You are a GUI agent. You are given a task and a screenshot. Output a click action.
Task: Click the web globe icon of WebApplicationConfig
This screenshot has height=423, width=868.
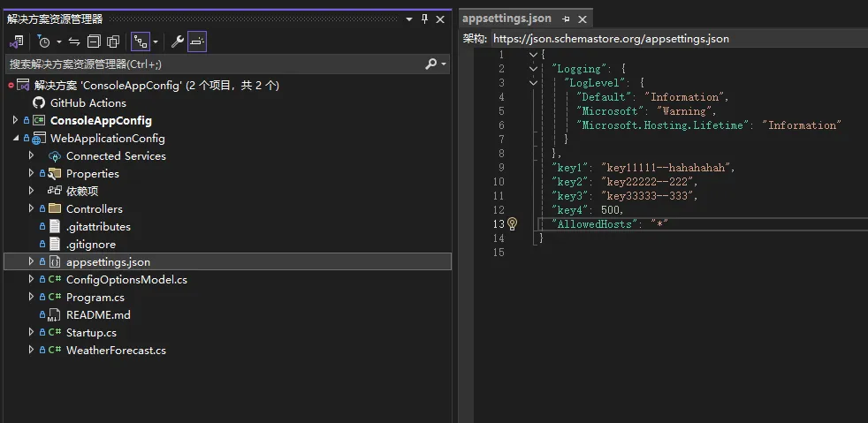39,139
